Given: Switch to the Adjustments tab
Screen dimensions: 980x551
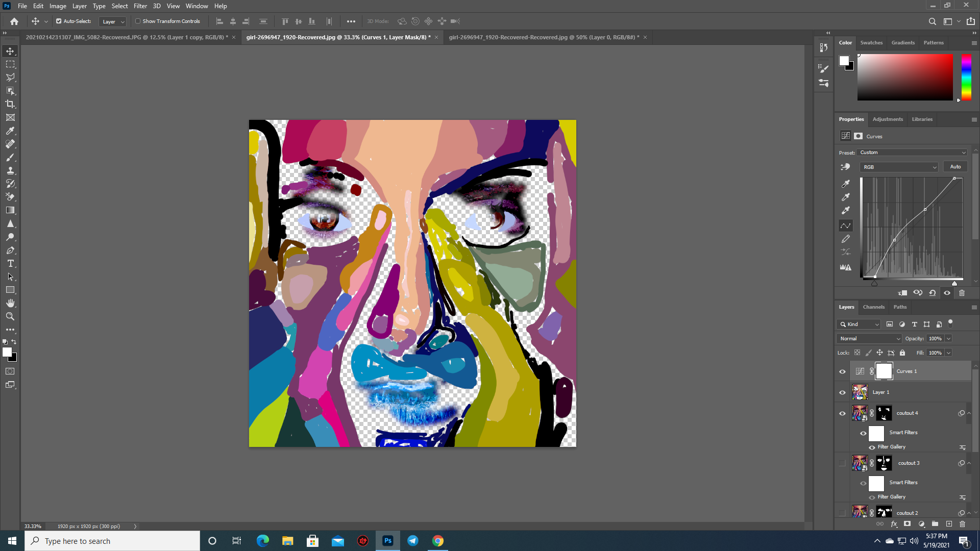Looking at the screenshot, I should coord(888,119).
